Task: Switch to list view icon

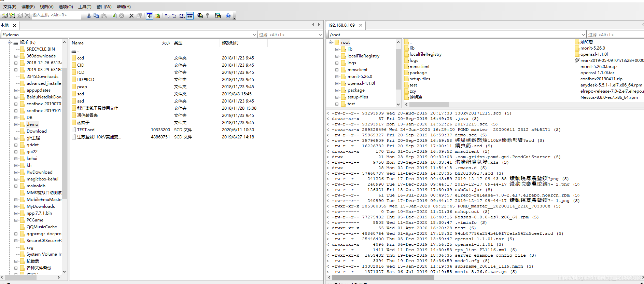Action: (182, 16)
